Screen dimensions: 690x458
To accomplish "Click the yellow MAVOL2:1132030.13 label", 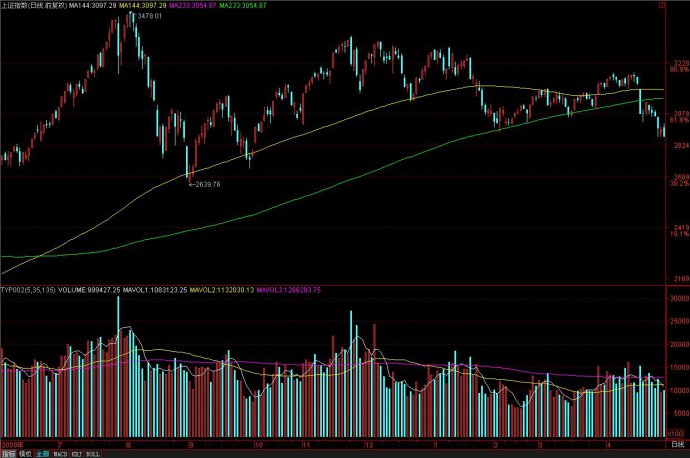I will coord(222,290).
